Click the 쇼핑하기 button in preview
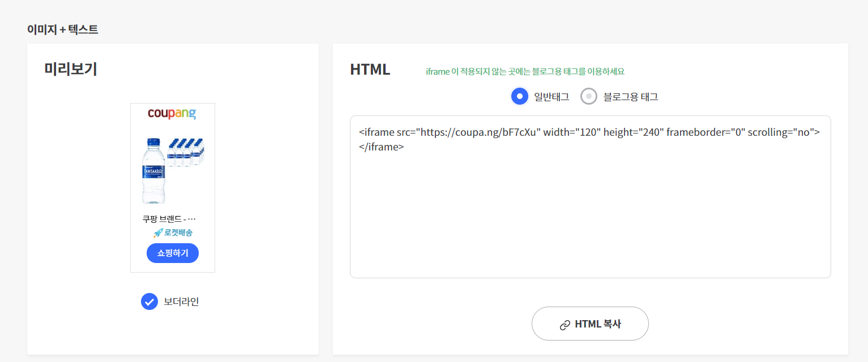Image resolution: width=868 pixels, height=362 pixels. tap(173, 253)
